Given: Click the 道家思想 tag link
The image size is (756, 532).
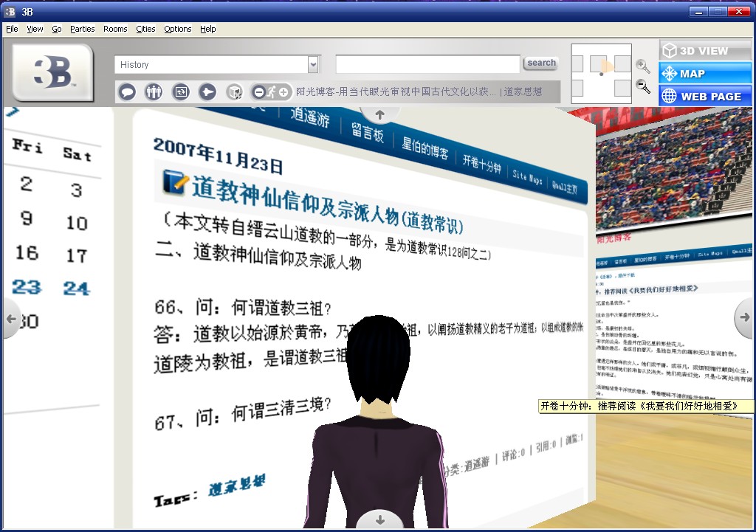Looking at the screenshot, I should 237,486.
